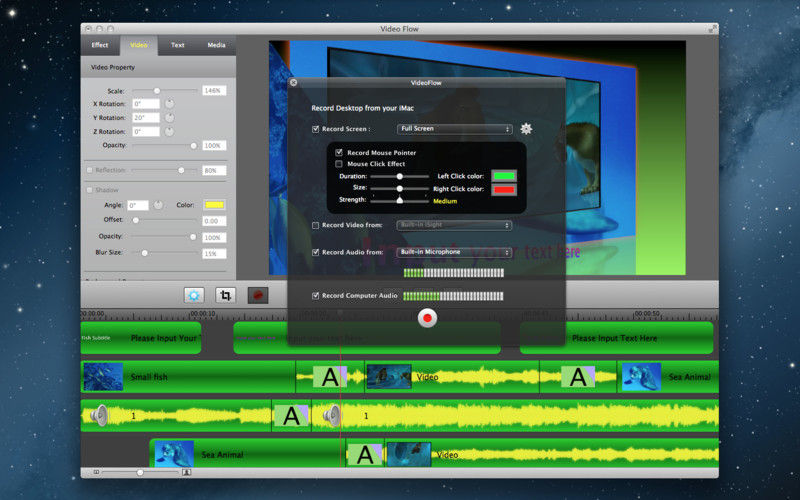This screenshot has height=500, width=800.
Task: Click the speaker icon on the second audio clip
Action: pyautogui.click(x=332, y=415)
